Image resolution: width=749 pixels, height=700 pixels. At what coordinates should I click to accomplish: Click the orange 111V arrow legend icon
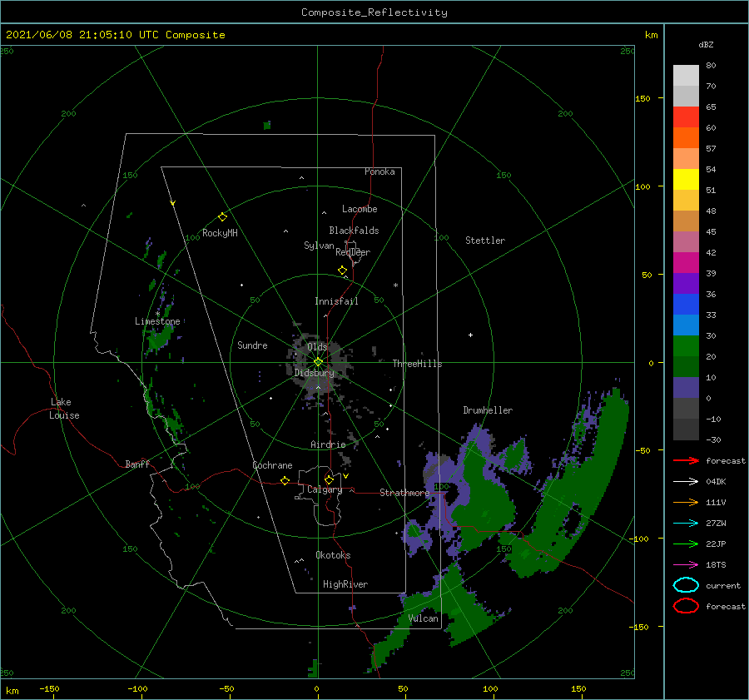point(686,502)
